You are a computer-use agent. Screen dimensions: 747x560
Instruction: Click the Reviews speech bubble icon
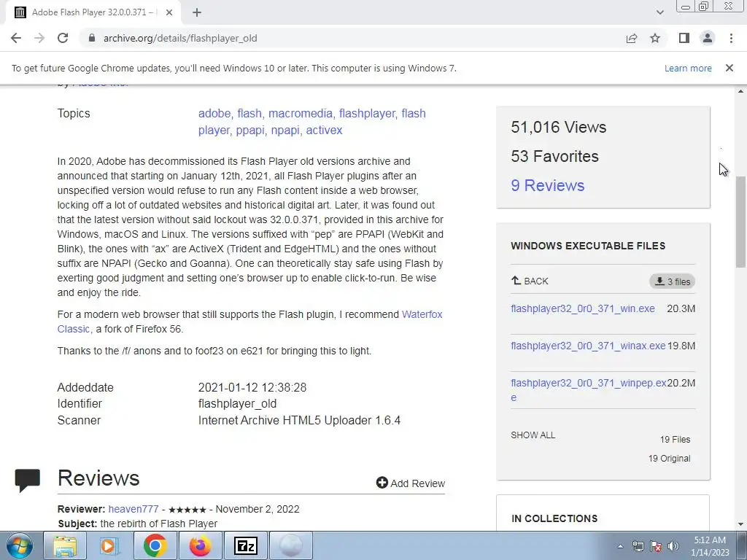click(x=27, y=480)
